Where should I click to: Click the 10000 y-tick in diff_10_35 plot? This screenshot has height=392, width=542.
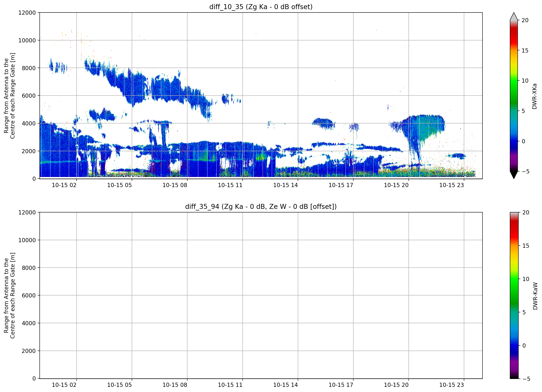click(27, 40)
